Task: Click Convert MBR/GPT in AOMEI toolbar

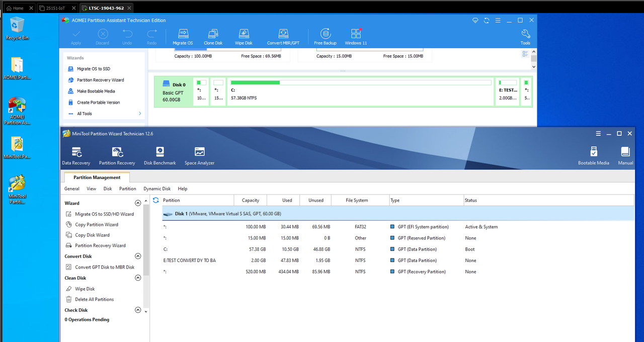Action: pos(283,37)
